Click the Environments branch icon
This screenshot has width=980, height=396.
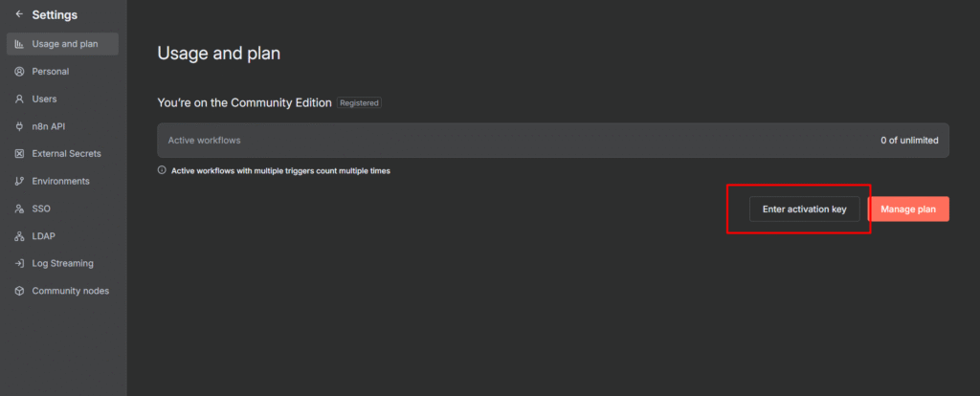pos(19,181)
